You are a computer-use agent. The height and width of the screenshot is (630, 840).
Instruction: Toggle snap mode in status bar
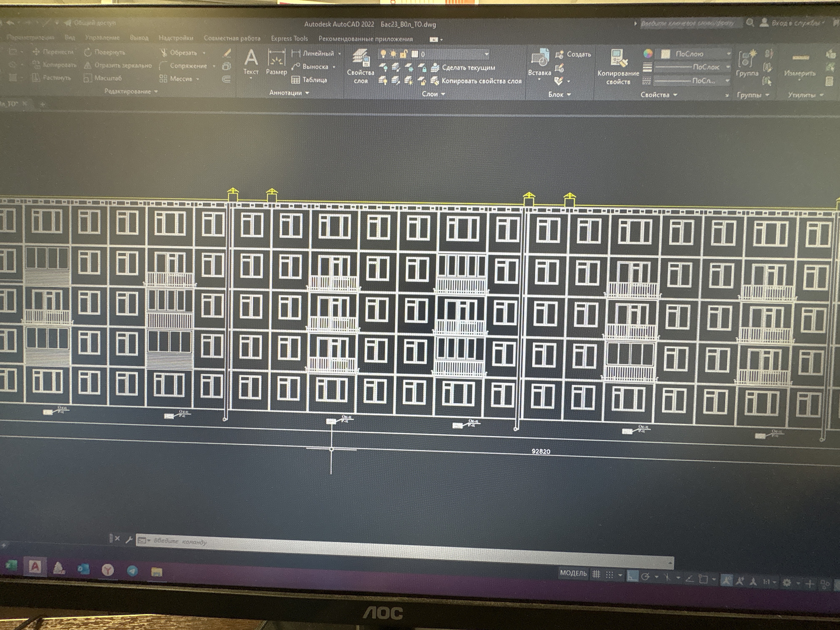click(x=609, y=575)
